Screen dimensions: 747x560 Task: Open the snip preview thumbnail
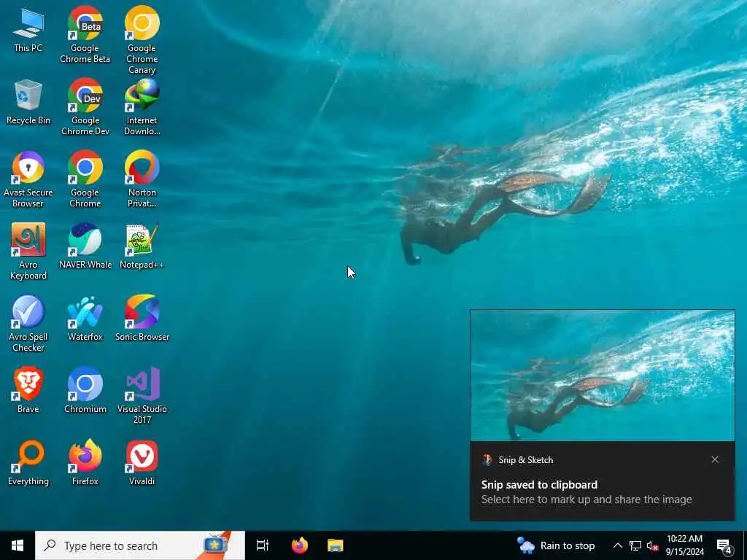tap(602, 376)
